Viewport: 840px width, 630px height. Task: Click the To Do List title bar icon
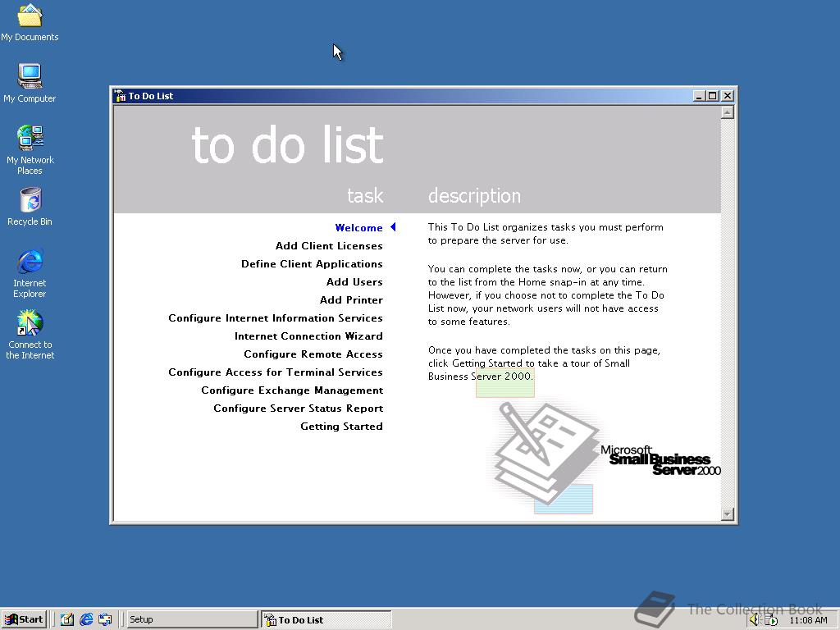[120, 96]
